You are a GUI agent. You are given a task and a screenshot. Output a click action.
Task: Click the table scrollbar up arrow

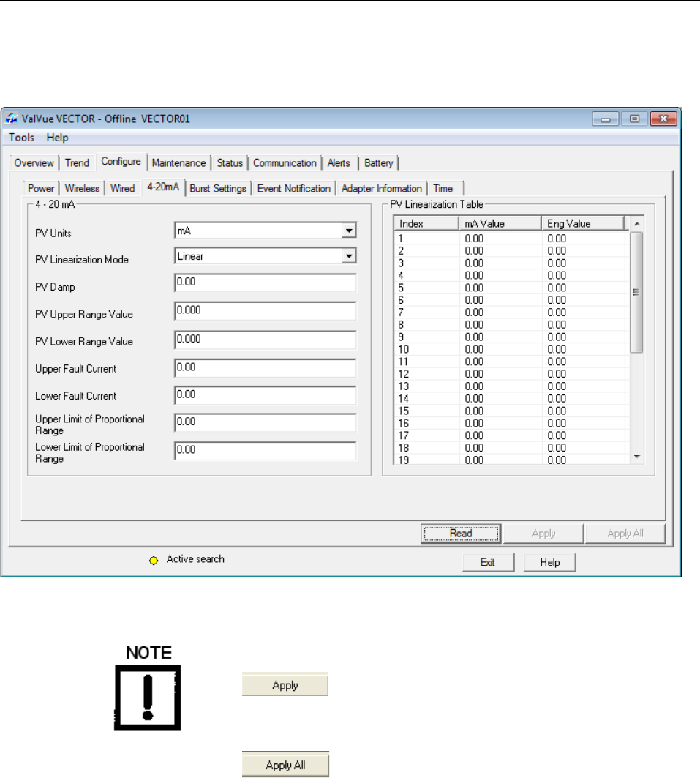(637, 224)
